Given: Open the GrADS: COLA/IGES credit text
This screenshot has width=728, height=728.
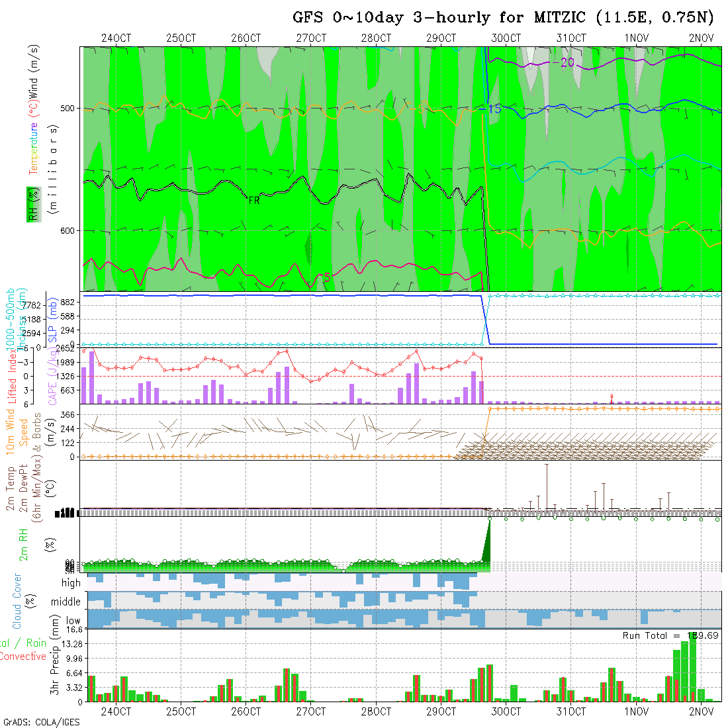Looking at the screenshot, I should coord(40,722).
